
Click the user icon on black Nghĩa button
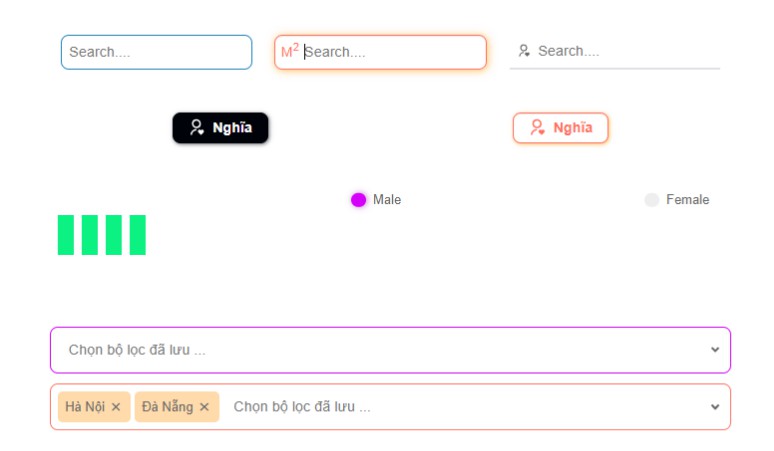197,128
